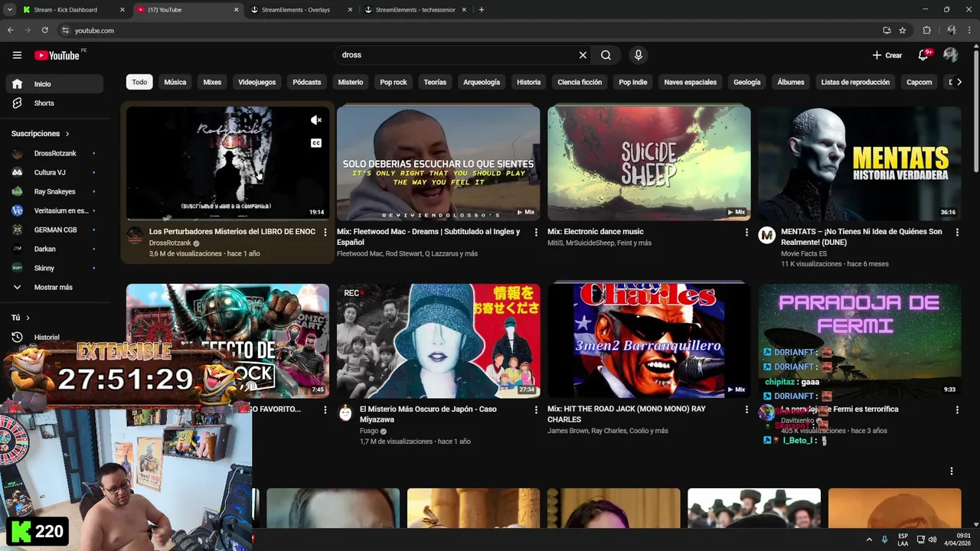Open options for MENTATS video
Image resolution: width=980 pixels, height=551 pixels.
point(957,232)
